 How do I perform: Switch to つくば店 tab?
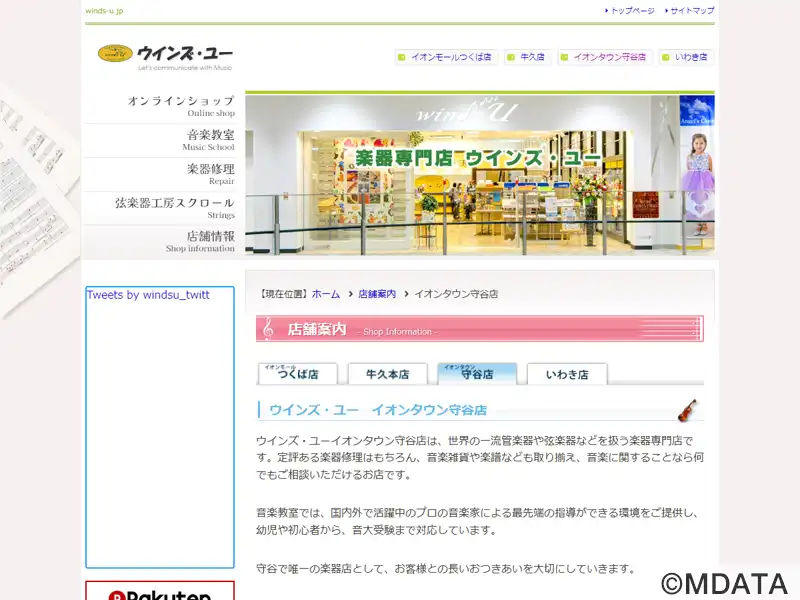pos(298,373)
